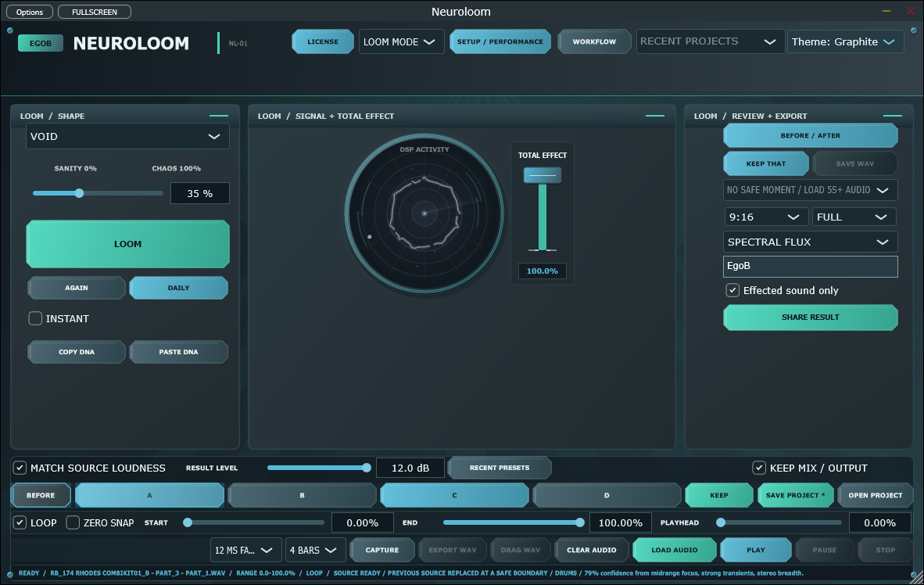Click COPY DNA button
The image size is (924, 585).
77,352
